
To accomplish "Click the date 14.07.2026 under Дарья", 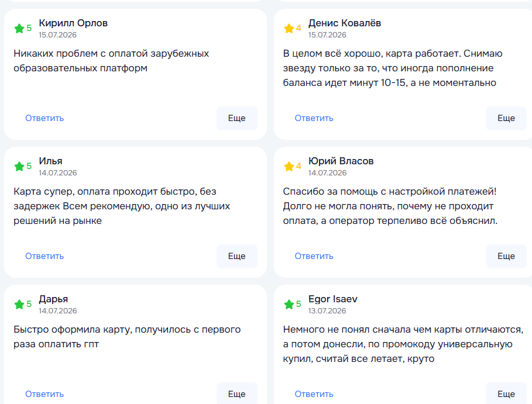I will [x=58, y=311].
